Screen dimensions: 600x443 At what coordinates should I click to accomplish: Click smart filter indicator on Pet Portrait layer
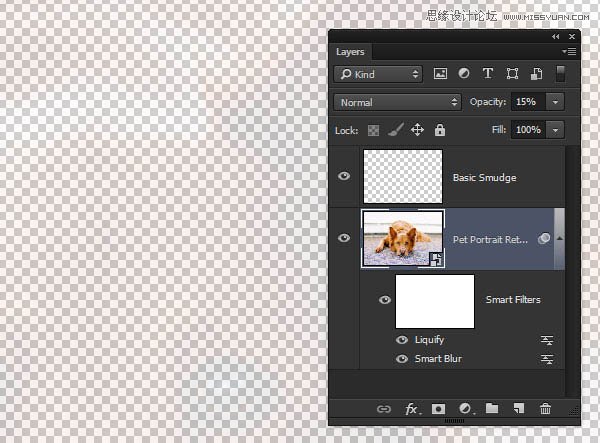[544, 239]
